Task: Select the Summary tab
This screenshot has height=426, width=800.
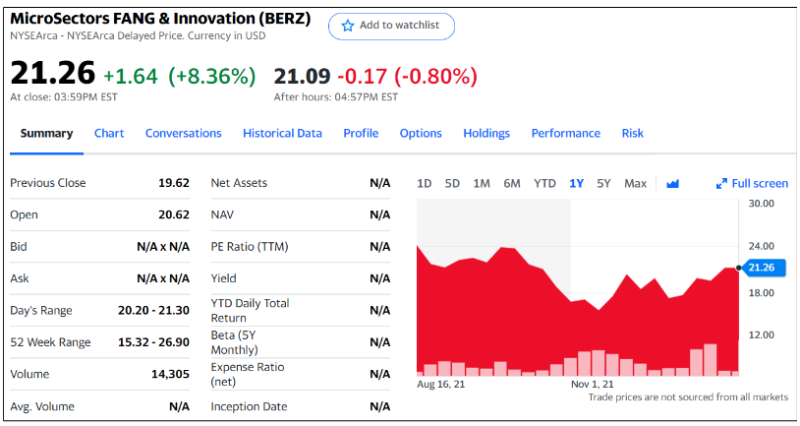Action: [x=47, y=133]
